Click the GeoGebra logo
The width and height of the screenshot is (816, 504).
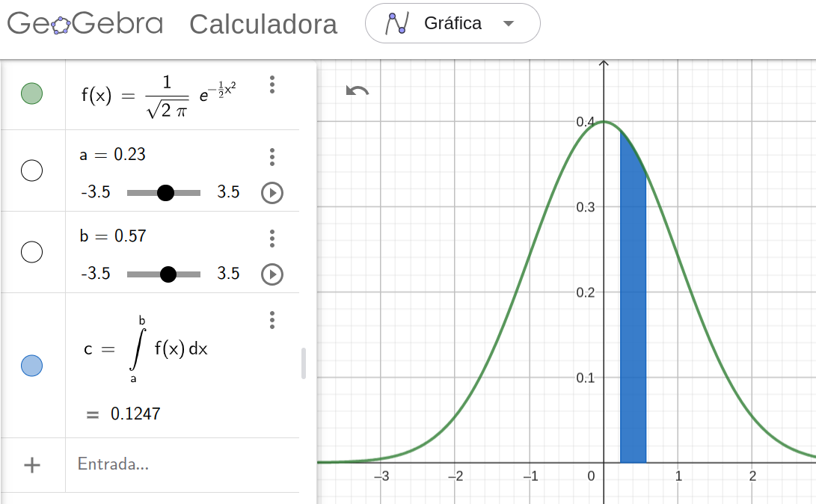click(x=85, y=23)
